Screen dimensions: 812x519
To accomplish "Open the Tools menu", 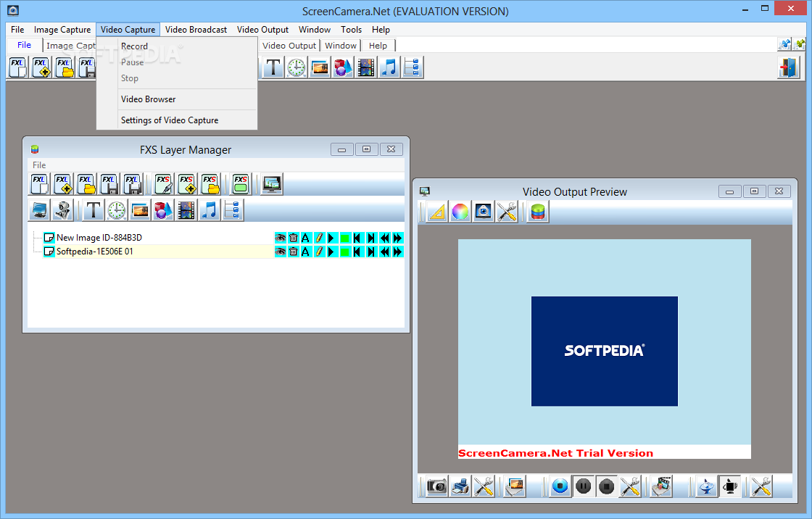I will (x=351, y=30).
